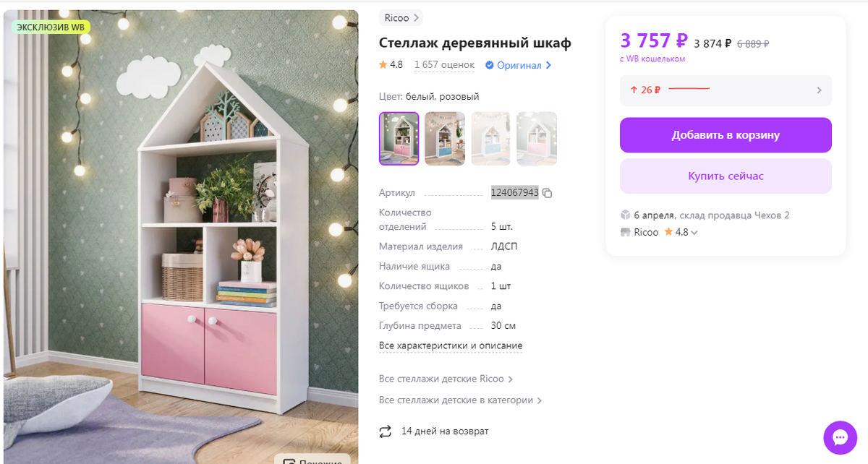Open the Похожие similar items button

(x=312, y=459)
